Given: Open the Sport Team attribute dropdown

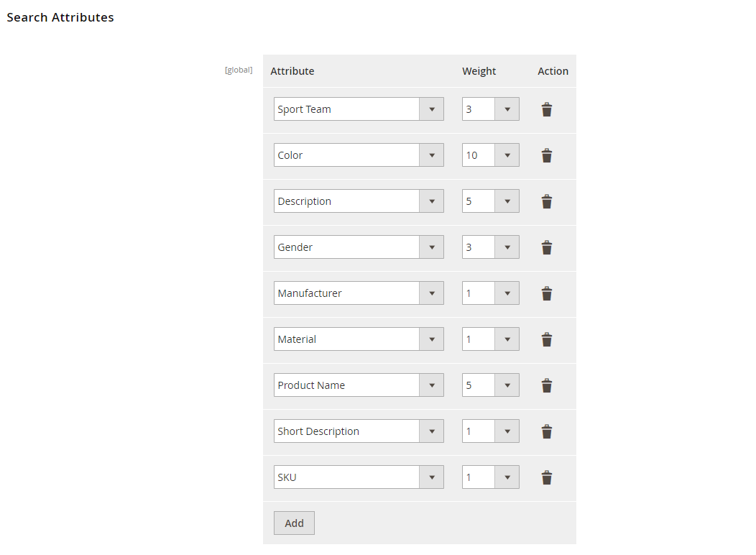Looking at the screenshot, I should [359, 109].
